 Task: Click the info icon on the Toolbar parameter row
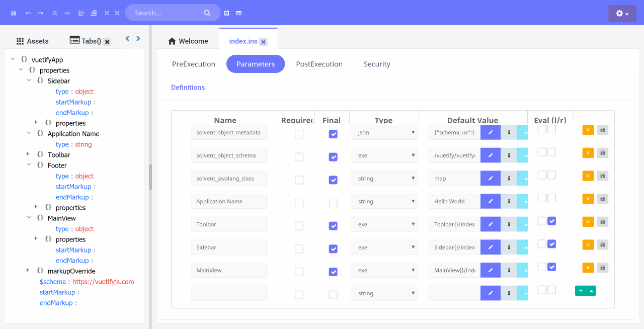pos(509,224)
